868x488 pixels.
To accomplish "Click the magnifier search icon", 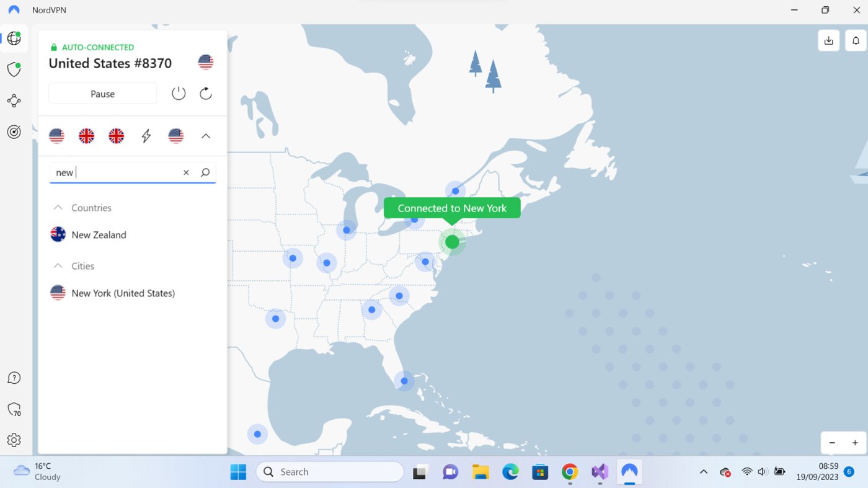I will pos(205,173).
